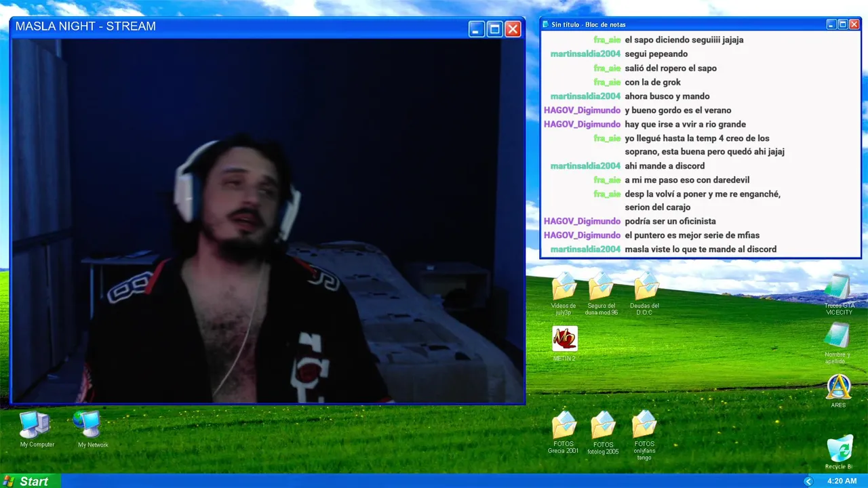Select the message 'ahi mande a discord'
Viewport: 868px width, 488px height.
click(665, 166)
